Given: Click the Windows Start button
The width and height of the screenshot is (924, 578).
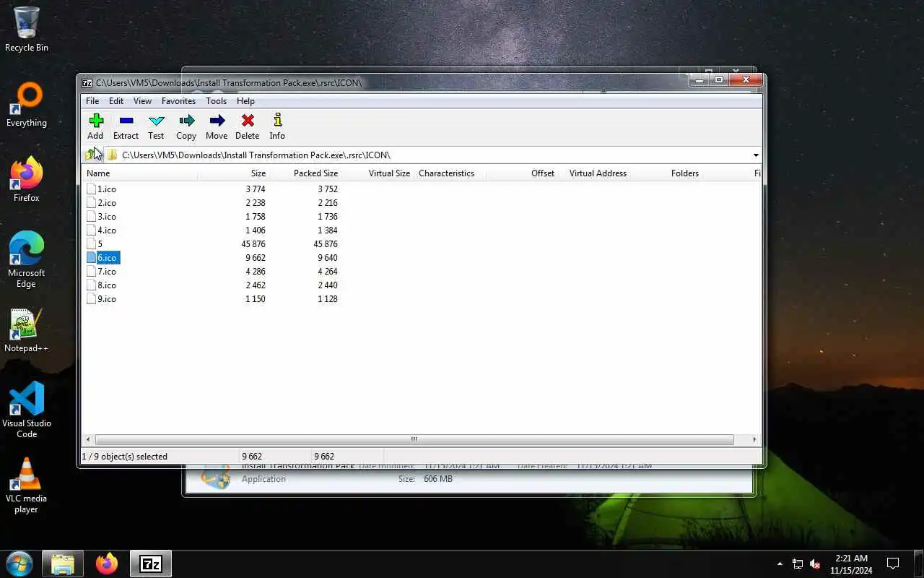Looking at the screenshot, I should tap(19, 564).
